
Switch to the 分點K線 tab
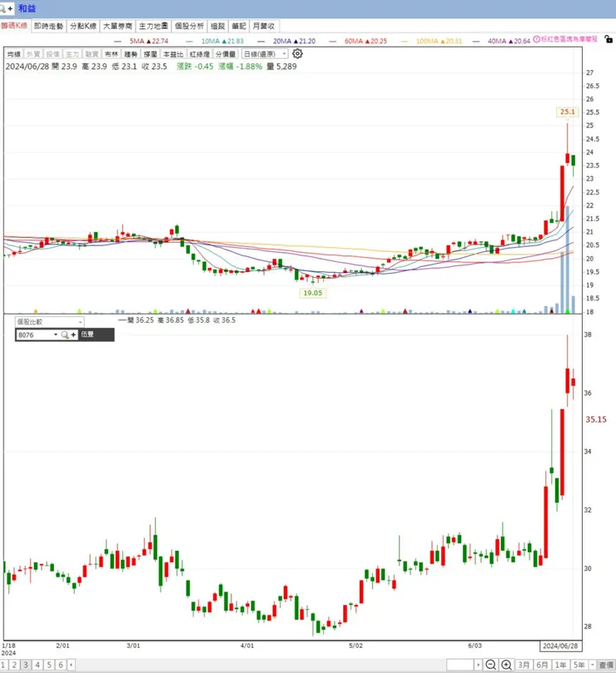click(x=83, y=26)
